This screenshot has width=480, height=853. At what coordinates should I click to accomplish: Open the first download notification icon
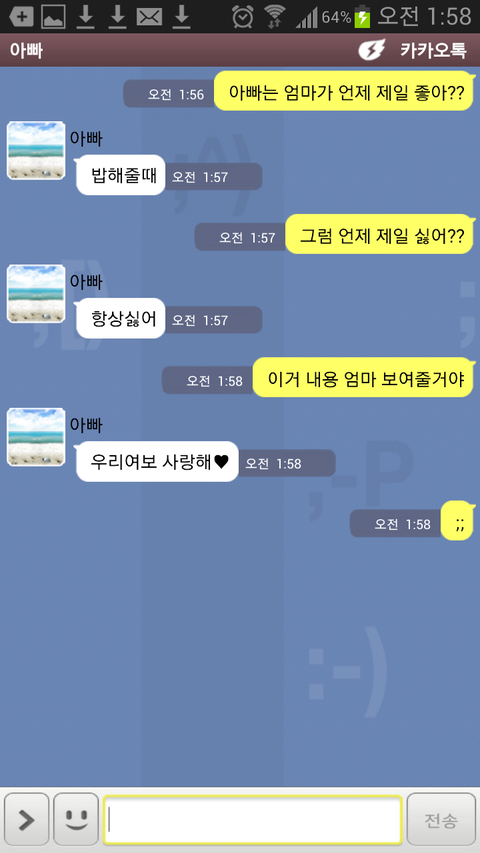(85, 17)
